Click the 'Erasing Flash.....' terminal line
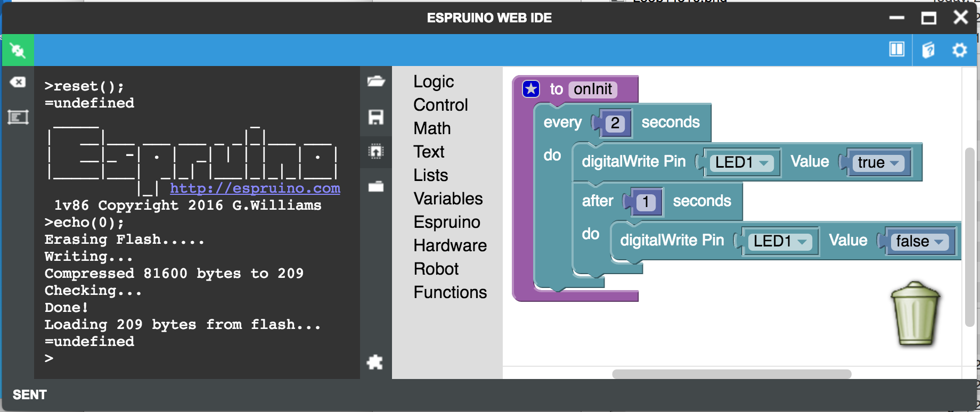 pos(125,239)
